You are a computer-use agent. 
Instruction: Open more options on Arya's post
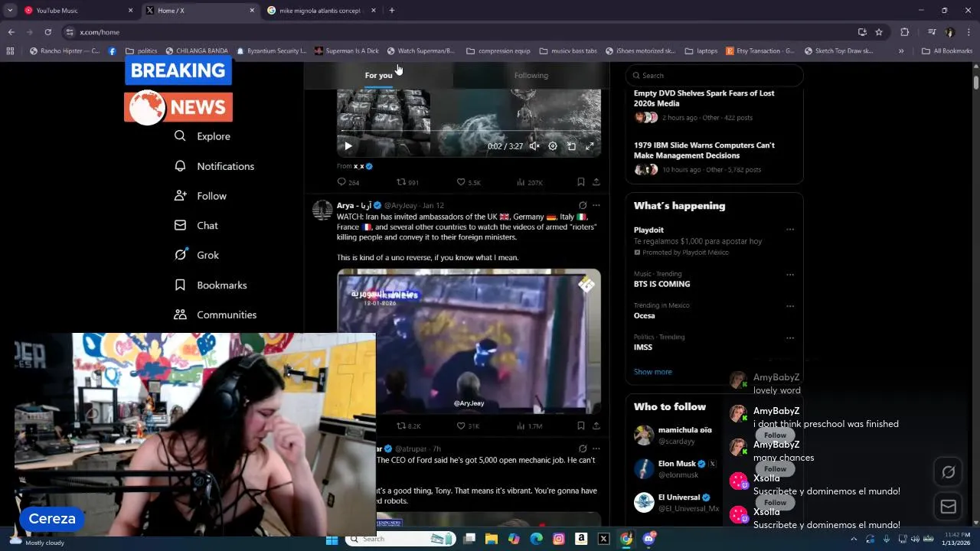[x=596, y=205]
